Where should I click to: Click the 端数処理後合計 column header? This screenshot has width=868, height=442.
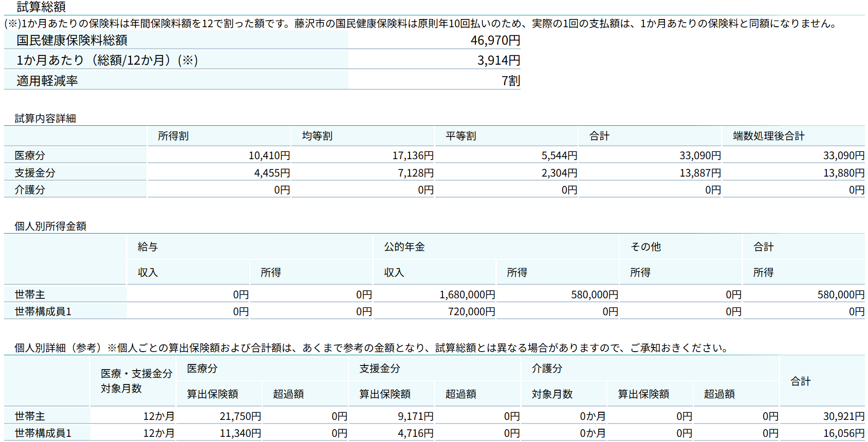tap(768, 136)
